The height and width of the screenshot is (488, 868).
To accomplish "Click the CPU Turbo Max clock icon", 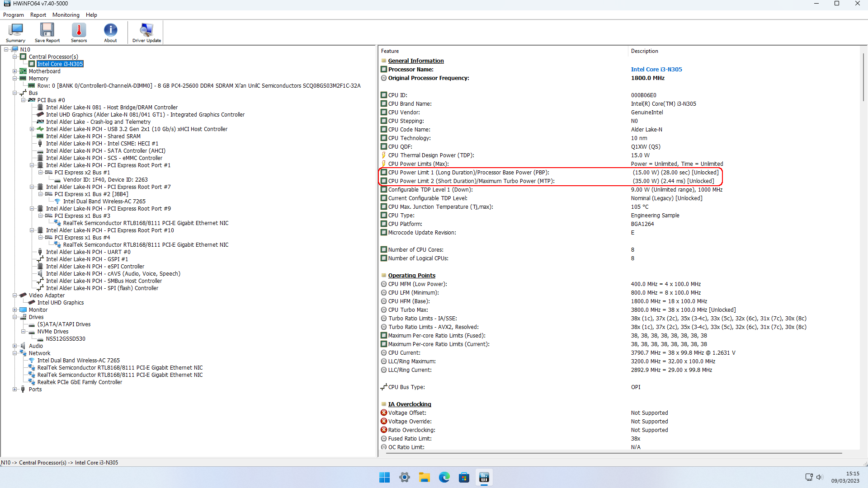I will [384, 310].
